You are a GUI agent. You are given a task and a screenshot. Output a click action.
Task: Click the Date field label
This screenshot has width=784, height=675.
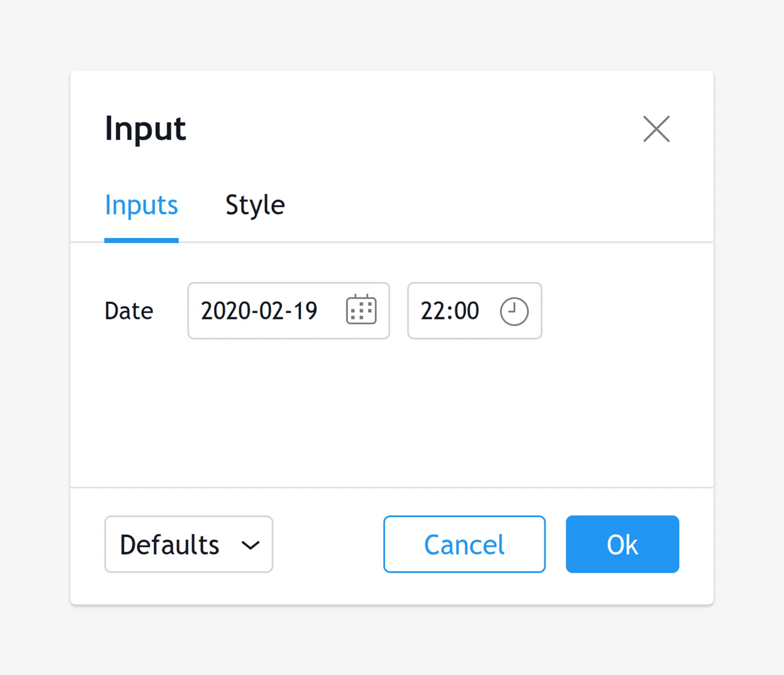tap(129, 311)
